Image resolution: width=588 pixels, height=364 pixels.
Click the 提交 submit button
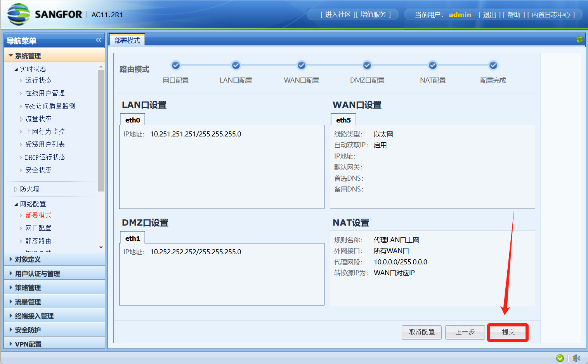(x=508, y=332)
